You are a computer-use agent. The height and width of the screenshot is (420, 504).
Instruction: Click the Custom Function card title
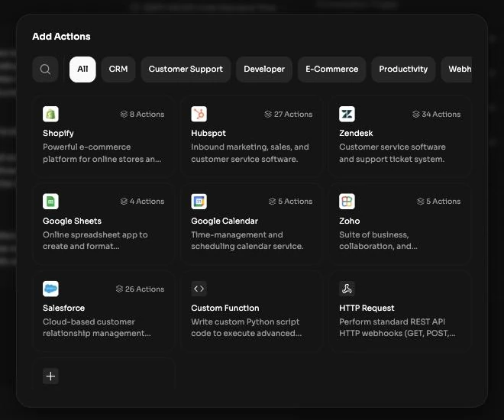coord(225,308)
